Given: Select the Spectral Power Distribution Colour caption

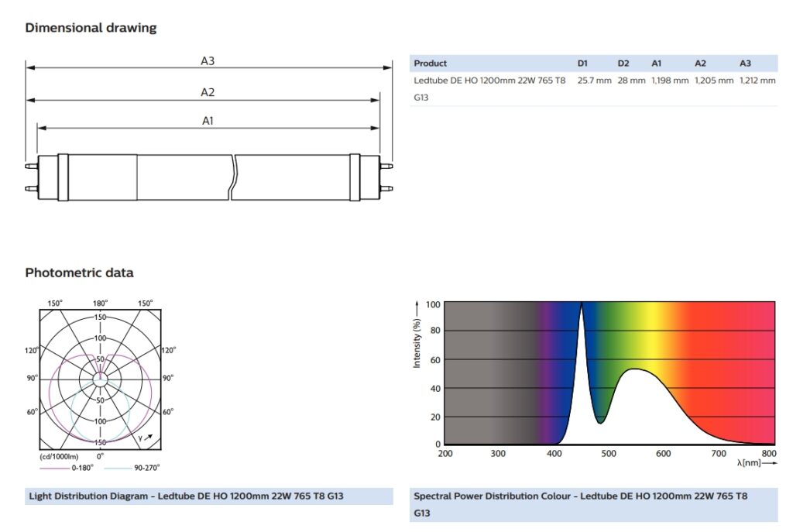Looking at the screenshot, I should 581,496.
